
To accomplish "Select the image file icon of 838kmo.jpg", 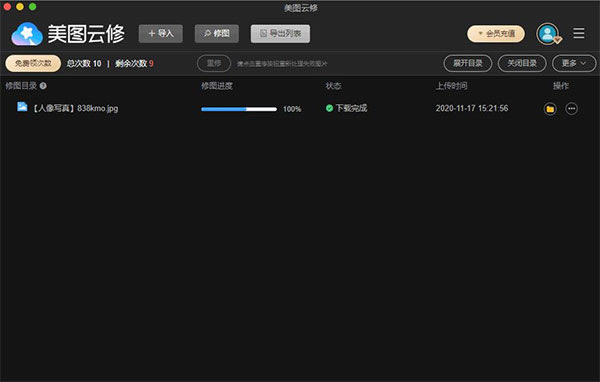I will tap(22, 107).
